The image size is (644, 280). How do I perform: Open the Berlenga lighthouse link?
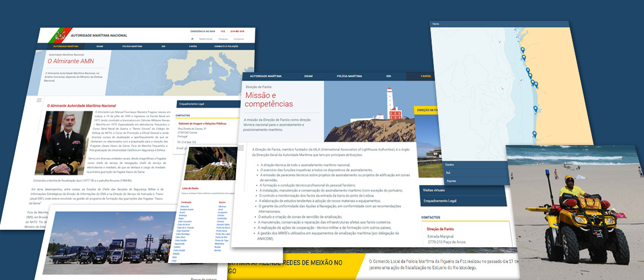(183, 216)
